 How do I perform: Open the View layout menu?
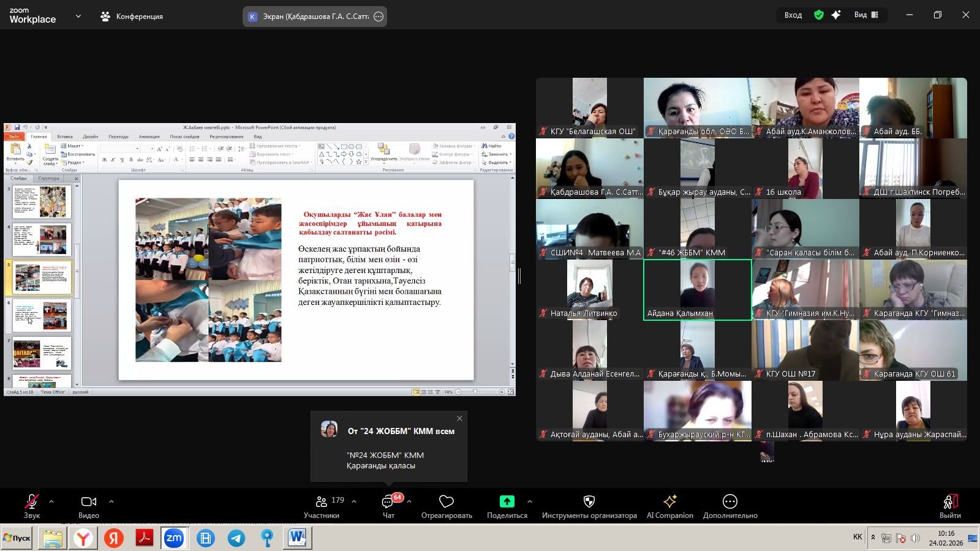[x=866, y=15]
